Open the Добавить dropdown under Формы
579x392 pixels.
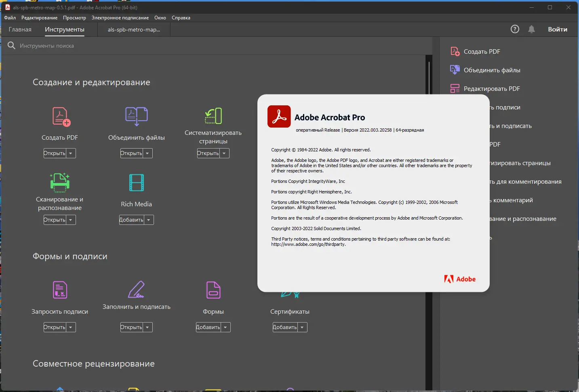[x=225, y=327]
